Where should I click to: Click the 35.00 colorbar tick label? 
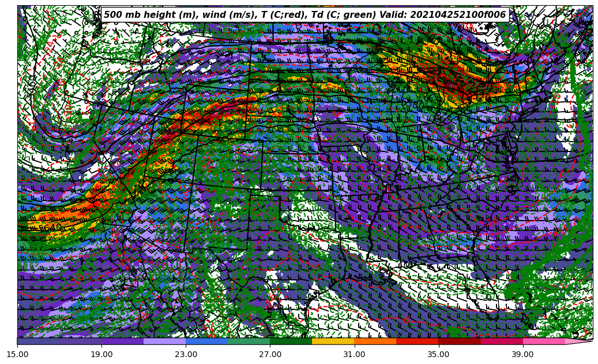[x=439, y=354]
